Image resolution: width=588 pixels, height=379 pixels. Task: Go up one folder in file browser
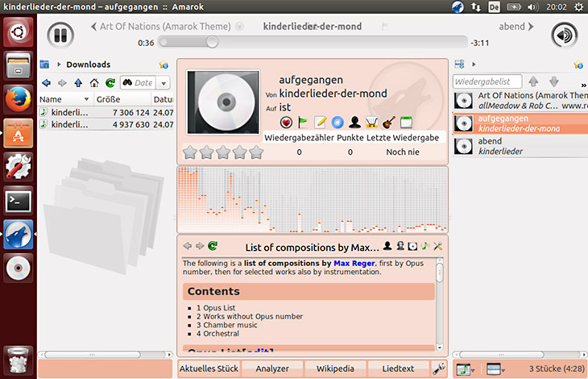pyautogui.click(x=78, y=83)
